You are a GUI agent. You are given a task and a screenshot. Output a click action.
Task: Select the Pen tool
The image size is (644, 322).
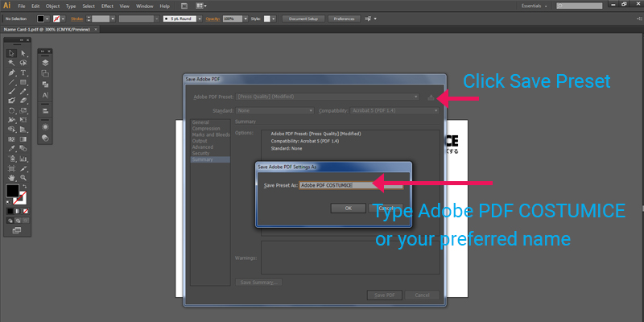(11, 72)
